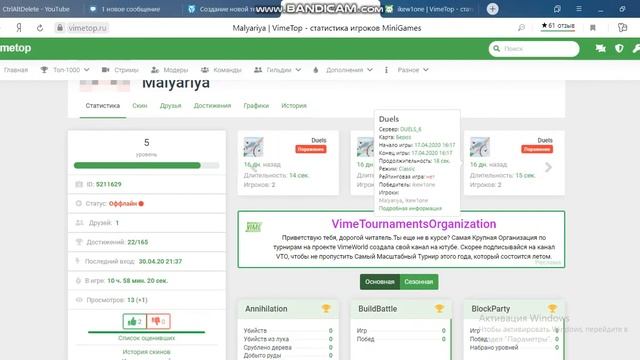Select the Статистика profile tab
Viewport: 640px width, 360px height.
pos(103,106)
